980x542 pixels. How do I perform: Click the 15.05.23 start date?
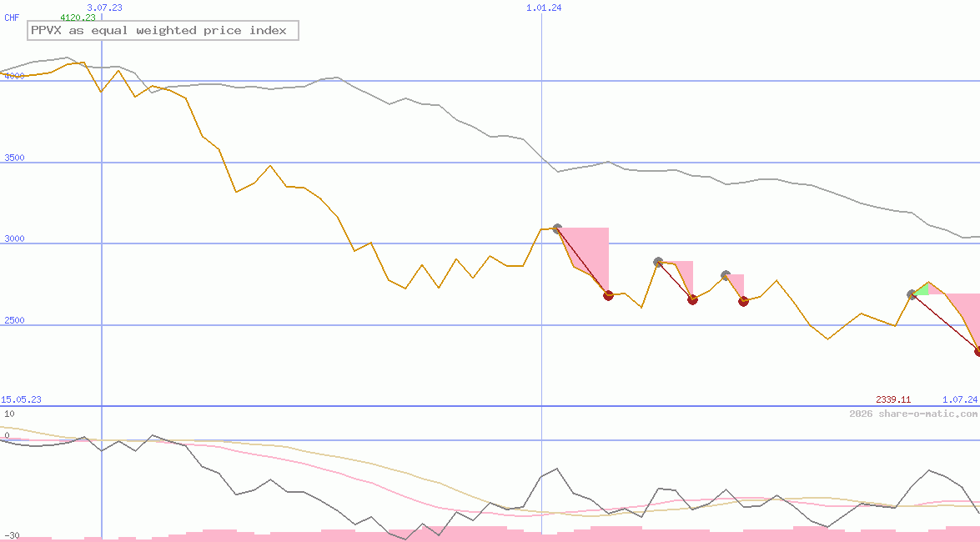[x=21, y=399]
